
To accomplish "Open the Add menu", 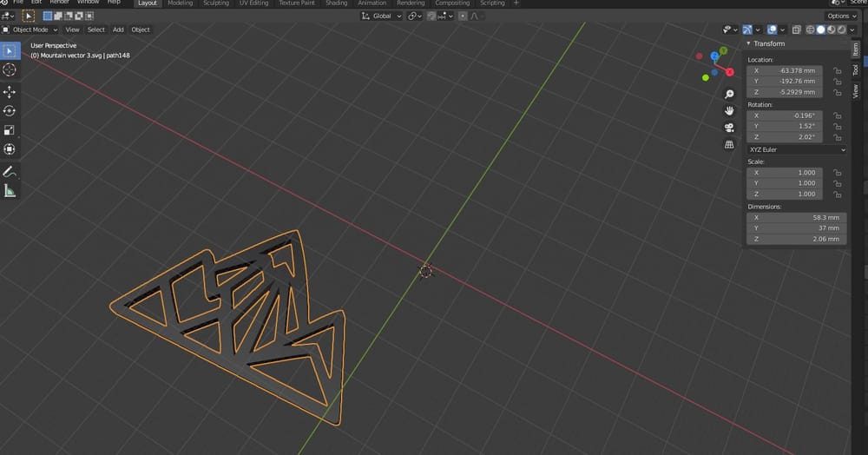I will 118,30.
